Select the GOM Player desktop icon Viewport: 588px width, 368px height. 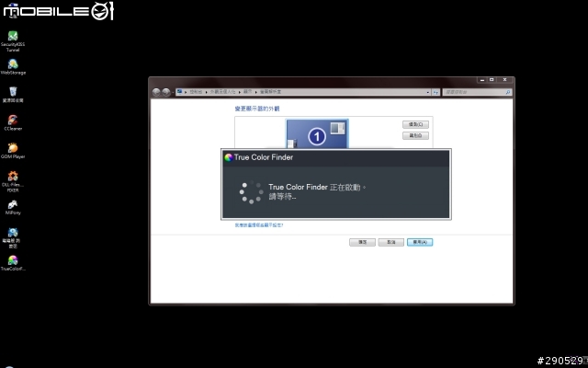(13, 151)
